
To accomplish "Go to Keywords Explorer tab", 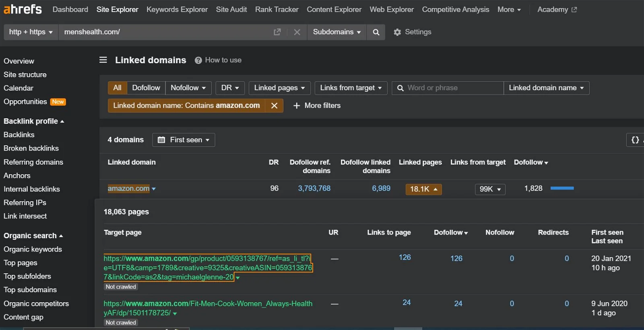I will pos(177,9).
